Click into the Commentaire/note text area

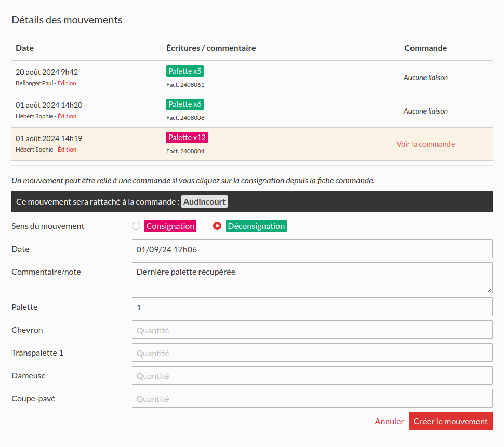(x=312, y=278)
